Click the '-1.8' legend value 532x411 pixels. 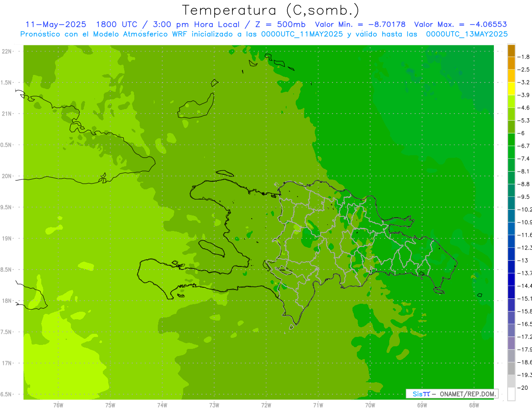(x=524, y=57)
